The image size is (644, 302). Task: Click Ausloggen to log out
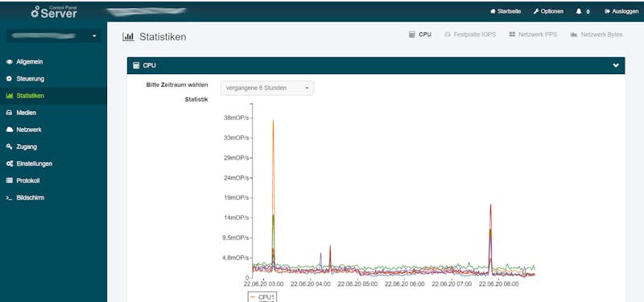(x=621, y=11)
